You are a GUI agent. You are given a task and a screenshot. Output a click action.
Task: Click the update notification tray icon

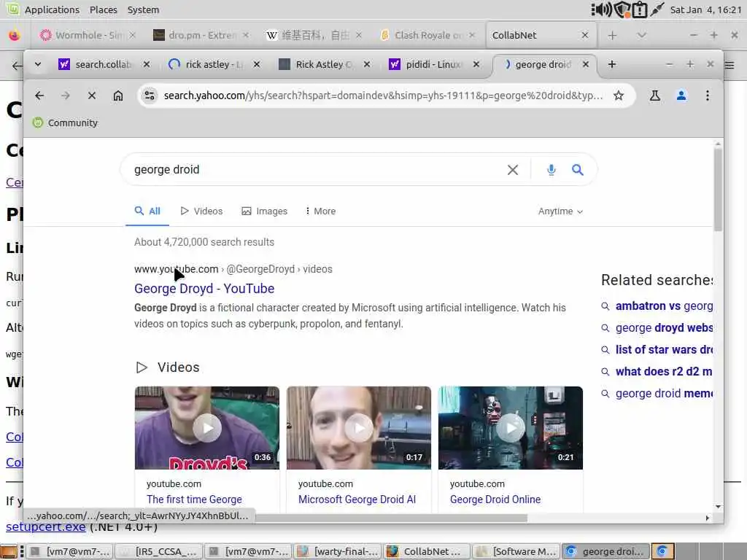(x=640, y=9)
